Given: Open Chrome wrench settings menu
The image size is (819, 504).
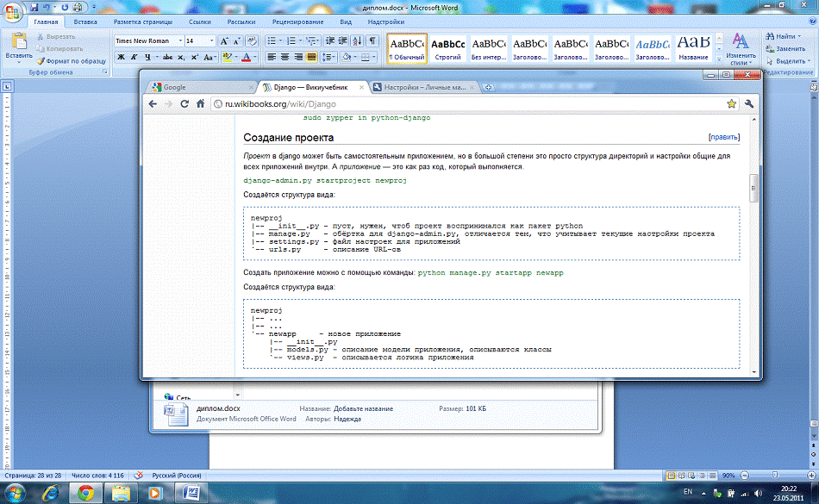Looking at the screenshot, I should [749, 103].
